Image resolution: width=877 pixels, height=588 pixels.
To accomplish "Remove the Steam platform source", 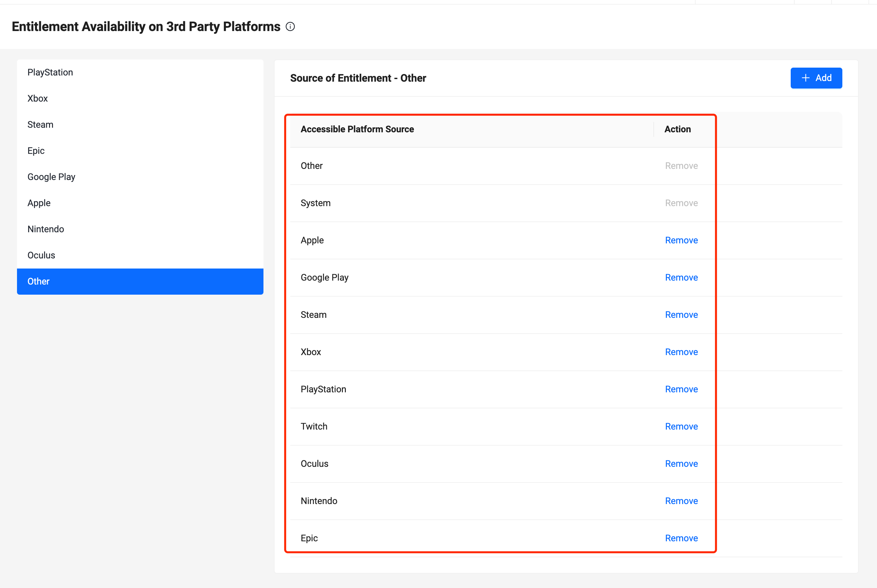I will point(681,315).
